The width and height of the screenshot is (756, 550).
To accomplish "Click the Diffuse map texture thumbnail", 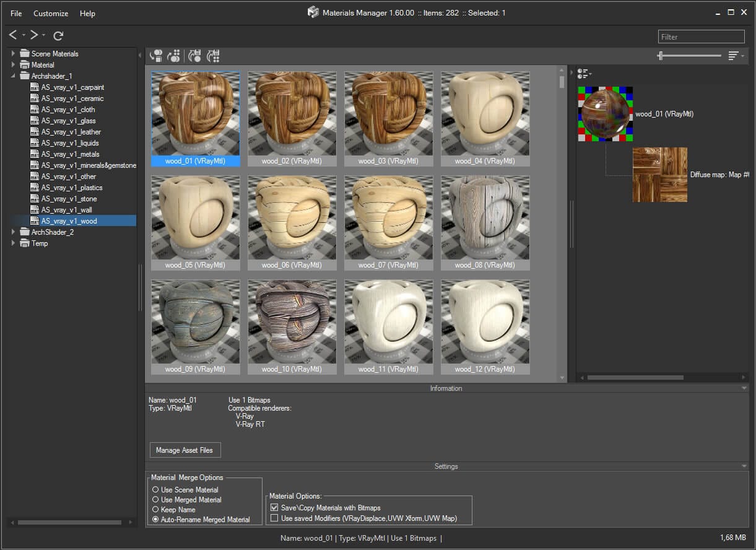I will [x=660, y=175].
